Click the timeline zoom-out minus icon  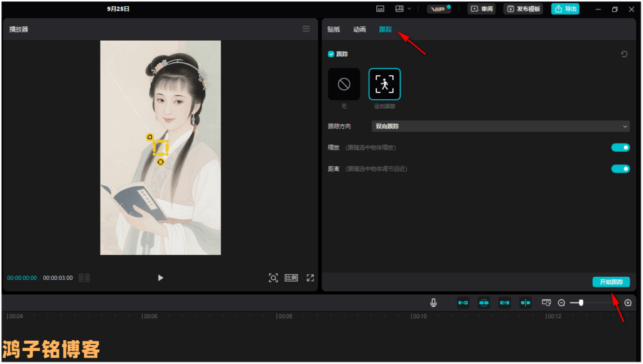point(561,302)
